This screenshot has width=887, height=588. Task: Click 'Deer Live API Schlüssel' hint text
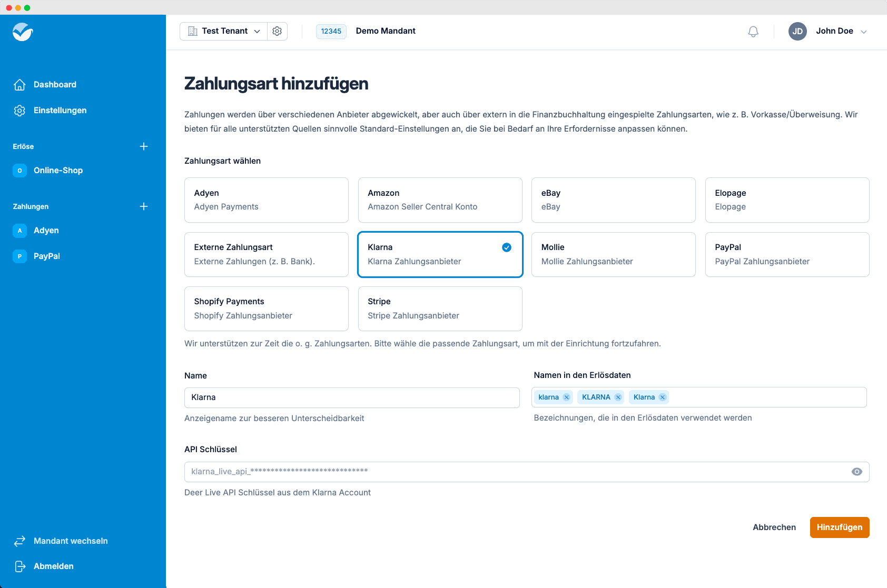[278, 493]
